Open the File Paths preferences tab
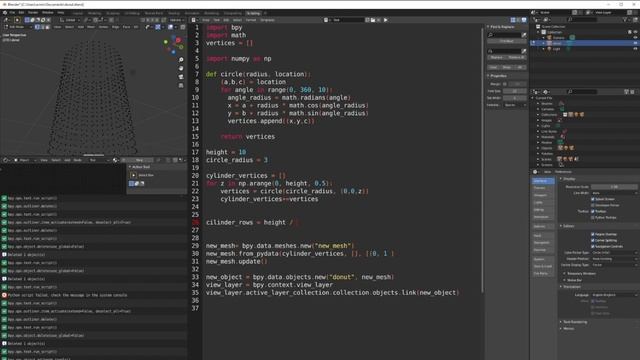Viewport: 640px width, 360px height. pos(543,273)
